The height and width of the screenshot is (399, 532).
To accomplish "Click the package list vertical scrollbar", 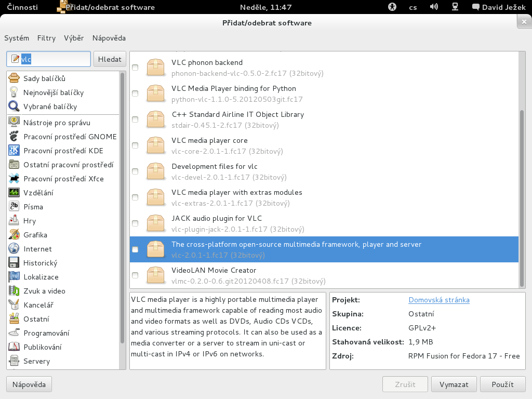I will click(522, 197).
